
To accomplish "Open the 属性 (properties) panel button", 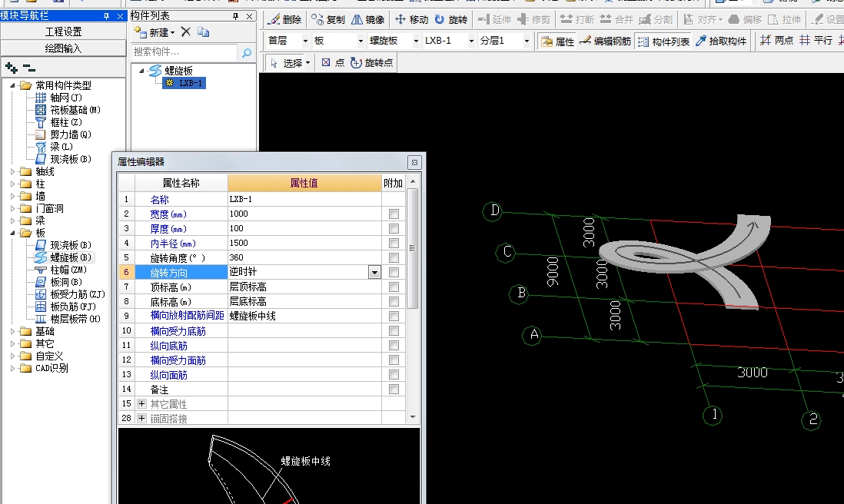I will click(x=557, y=41).
